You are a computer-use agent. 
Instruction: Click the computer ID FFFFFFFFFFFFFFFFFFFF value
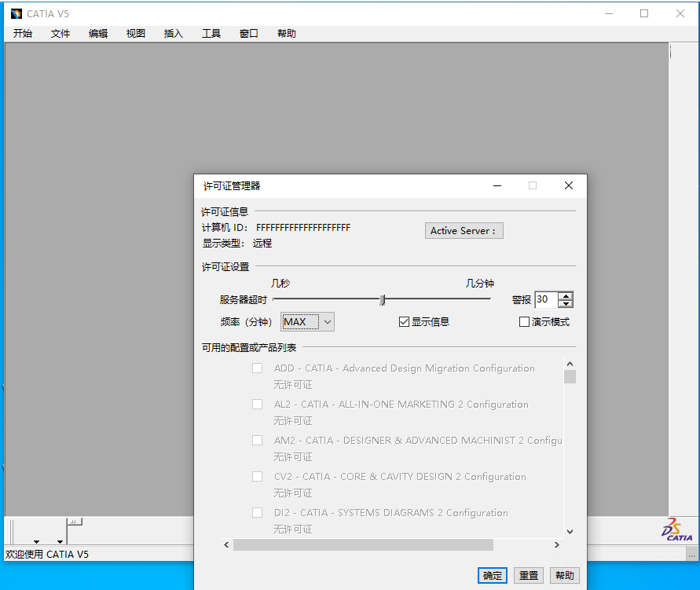pyautogui.click(x=303, y=228)
